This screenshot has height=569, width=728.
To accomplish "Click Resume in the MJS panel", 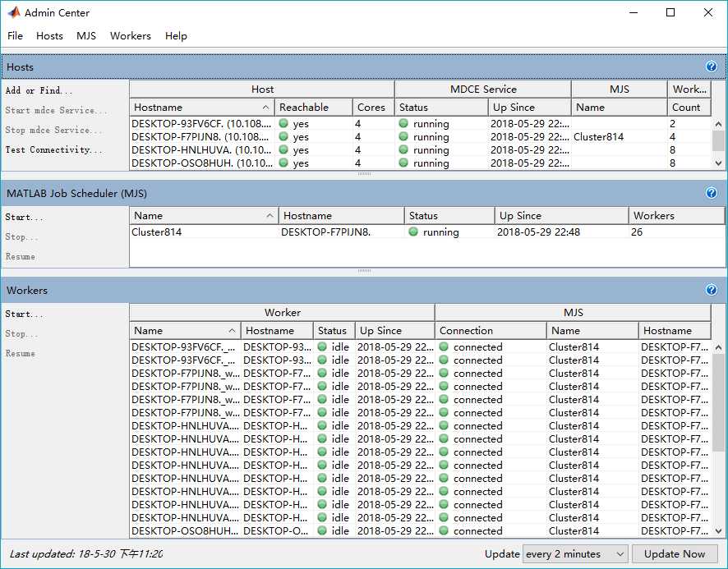I will (20, 257).
